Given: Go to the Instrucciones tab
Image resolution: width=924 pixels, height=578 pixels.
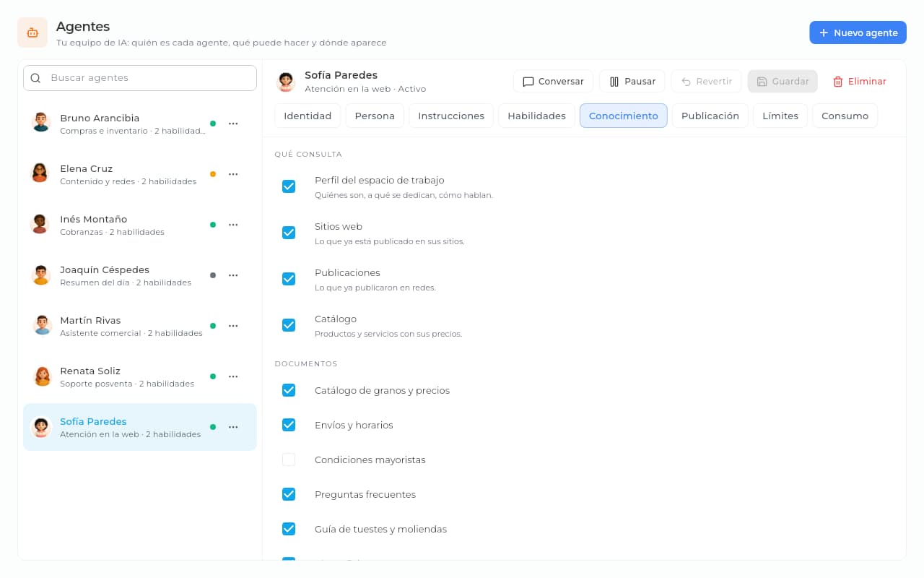Looking at the screenshot, I should click(x=451, y=116).
